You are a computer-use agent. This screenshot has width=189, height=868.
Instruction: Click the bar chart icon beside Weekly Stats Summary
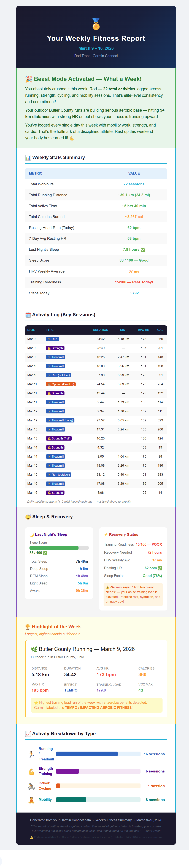tap(28, 158)
